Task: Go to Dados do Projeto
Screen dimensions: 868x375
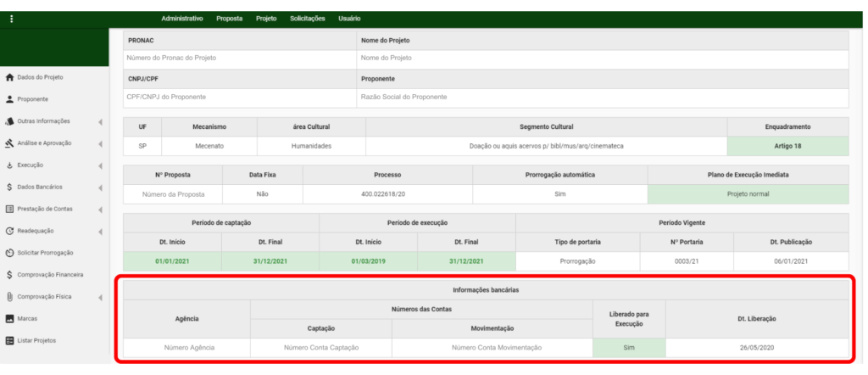Action: pos(41,77)
